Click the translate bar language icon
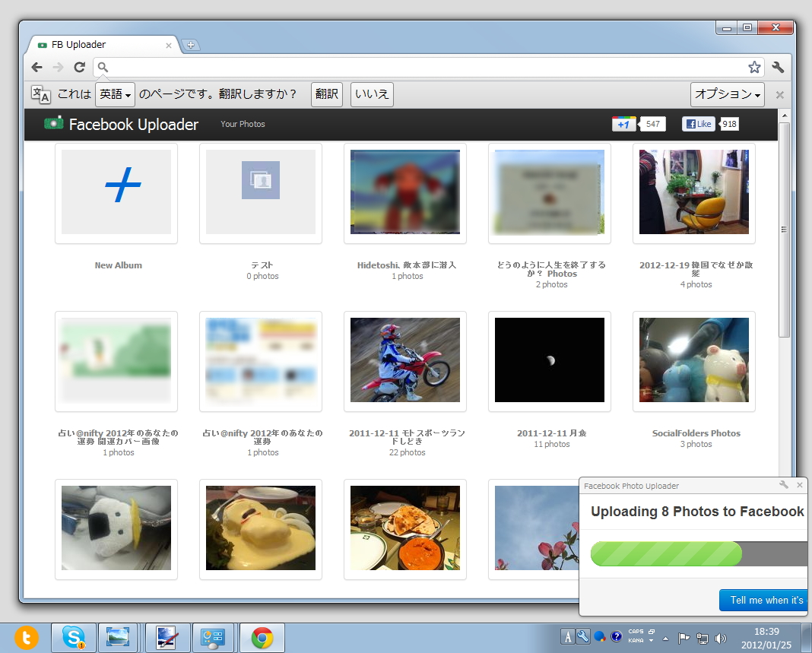 click(41, 94)
